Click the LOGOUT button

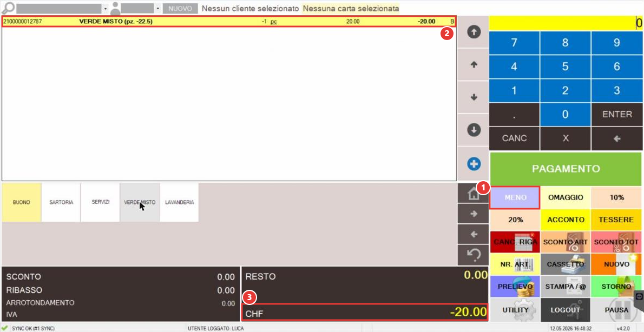[565, 310]
